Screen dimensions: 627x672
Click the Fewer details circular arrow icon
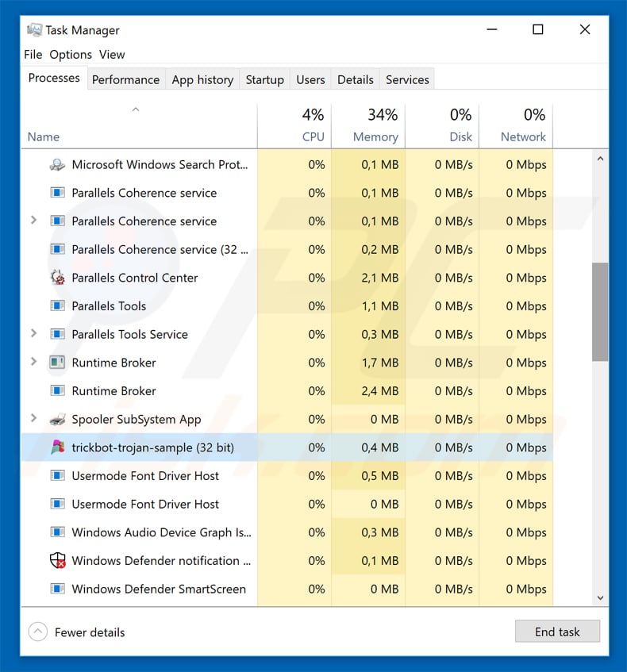(x=38, y=632)
